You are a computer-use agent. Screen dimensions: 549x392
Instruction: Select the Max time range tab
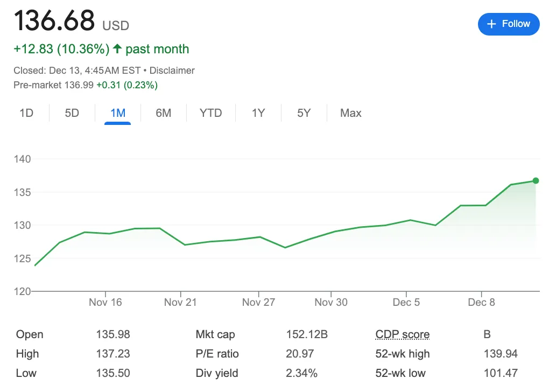(x=351, y=113)
